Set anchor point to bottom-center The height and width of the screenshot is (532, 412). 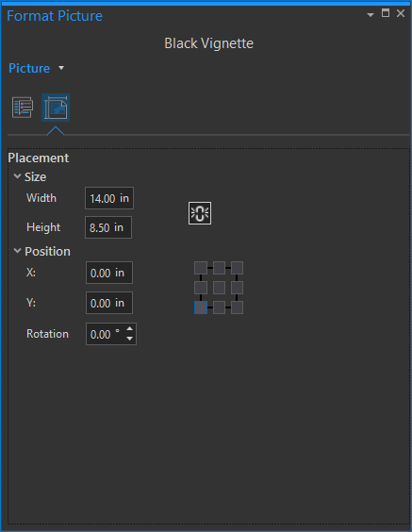tap(219, 308)
